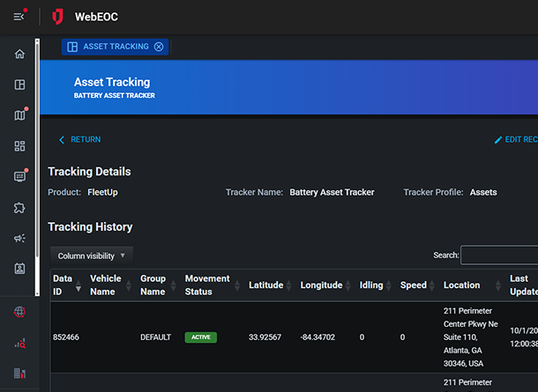Open the megaphone announcements icon
Viewport: 538px width, 392px height.
pos(19,238)
